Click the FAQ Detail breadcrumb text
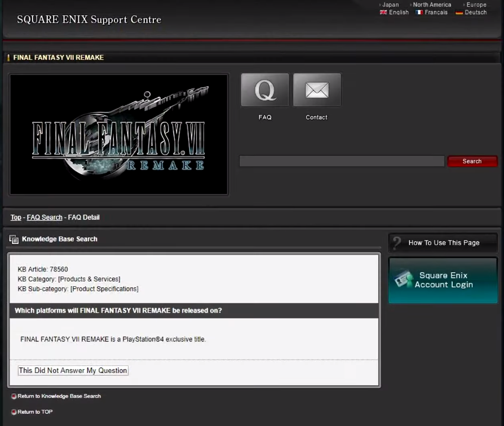This screenshot has width=504, height=426. pyautogui.click(x=83, y=218)
